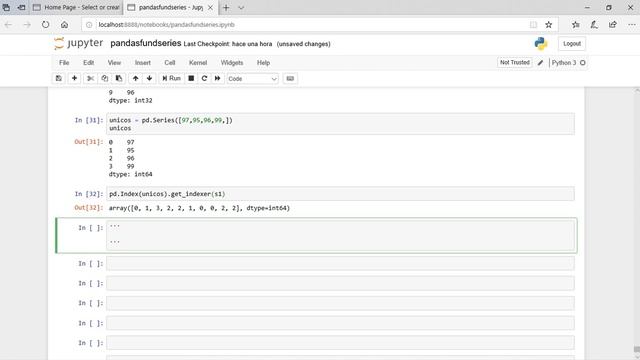Open the Help menu
The height and width of the screenshot is (360, 640).
pos(263,63)
